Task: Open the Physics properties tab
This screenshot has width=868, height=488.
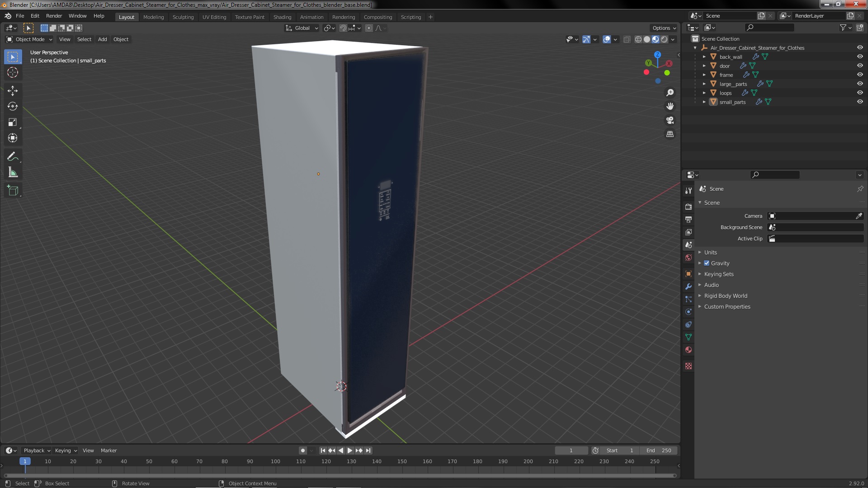Action: coord(689,312)
